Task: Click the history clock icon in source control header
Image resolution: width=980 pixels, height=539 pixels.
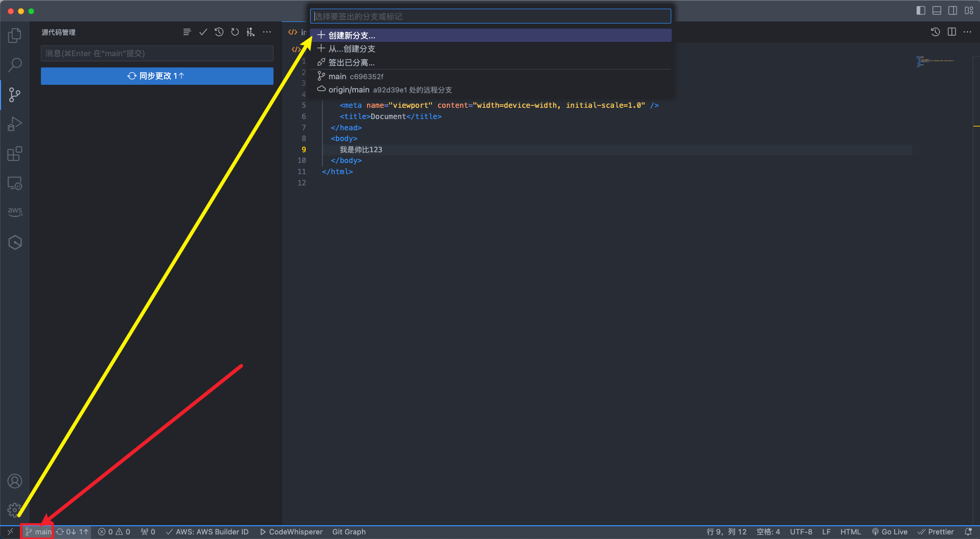Action: [x=219, y=32]
